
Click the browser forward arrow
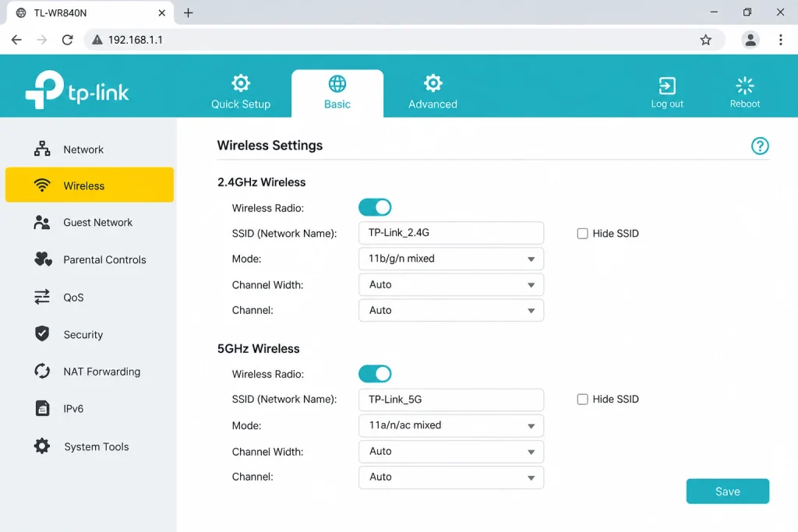coord(42,40)
